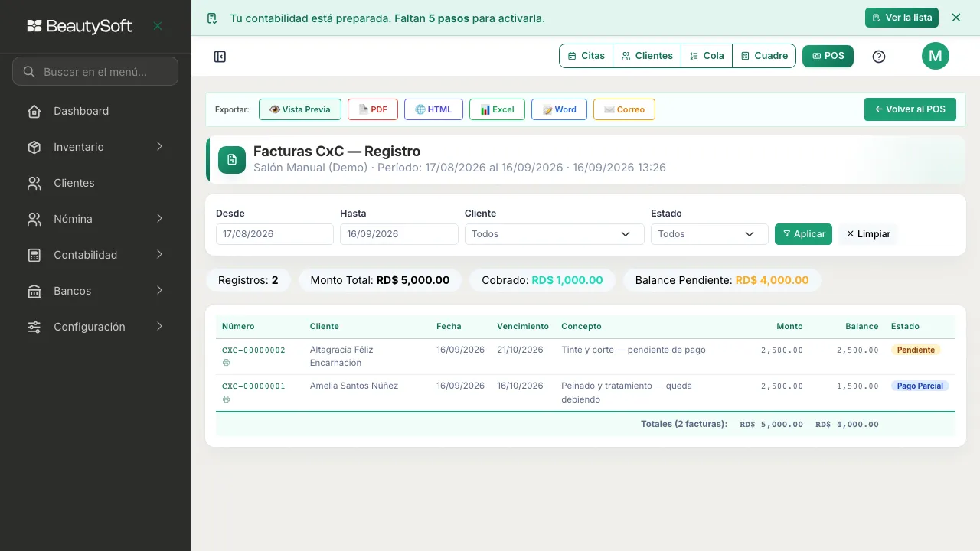Click the Desde date field
The width and height of the screenshot is (980, 551).
click(x=275, y=234)
